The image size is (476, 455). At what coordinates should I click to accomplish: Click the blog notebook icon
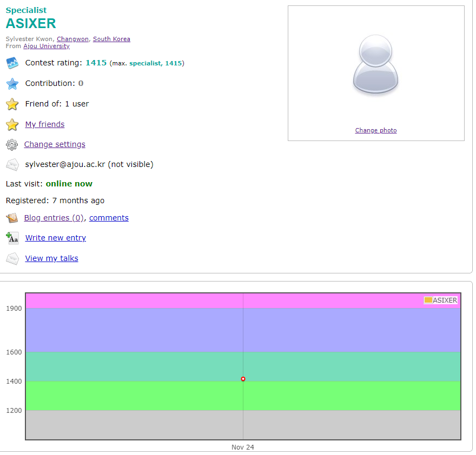click(12, 218)
